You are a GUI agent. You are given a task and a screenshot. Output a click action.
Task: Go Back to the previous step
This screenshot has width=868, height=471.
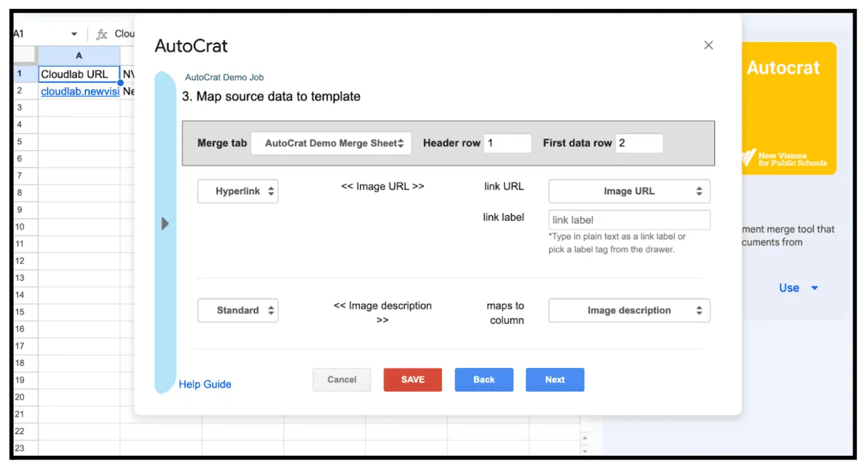[484, 379]
